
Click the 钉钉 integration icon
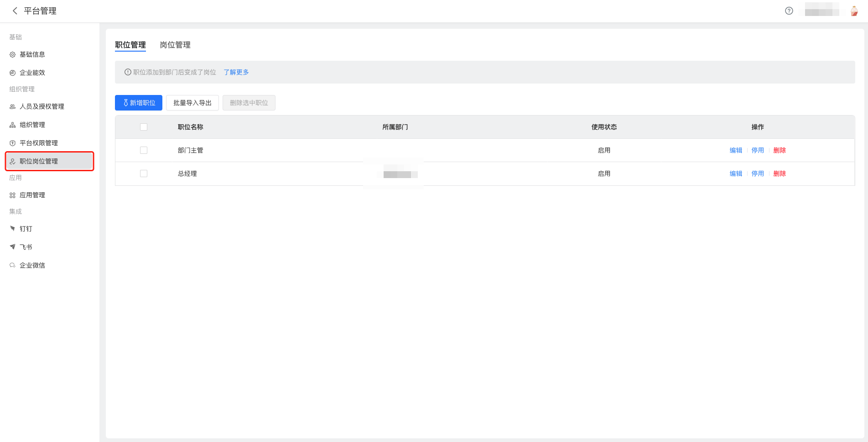[x=13, y=229]
